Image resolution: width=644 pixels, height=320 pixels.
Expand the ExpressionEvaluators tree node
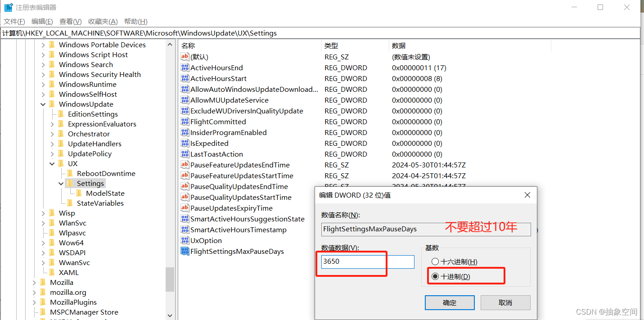(x=52, y=124)
